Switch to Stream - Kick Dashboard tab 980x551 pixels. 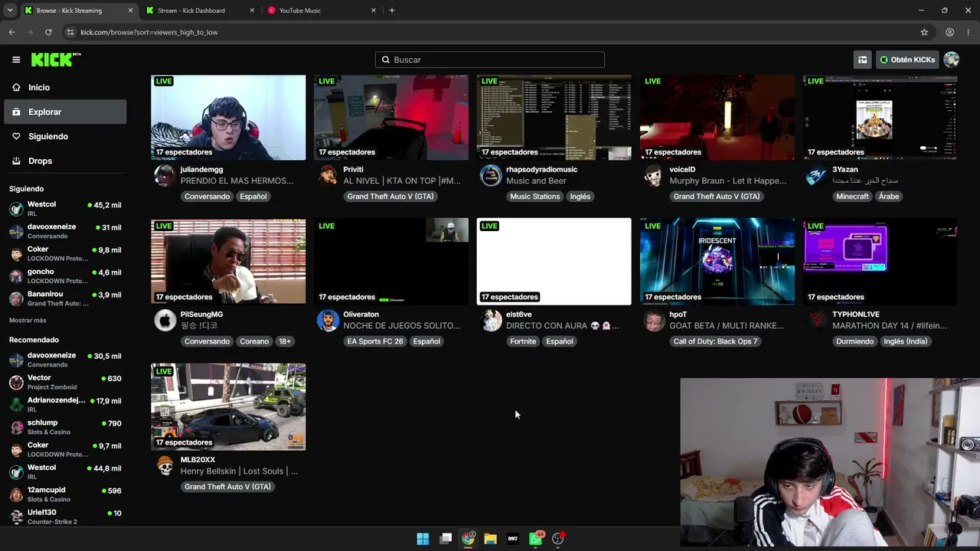pos(199,11)
